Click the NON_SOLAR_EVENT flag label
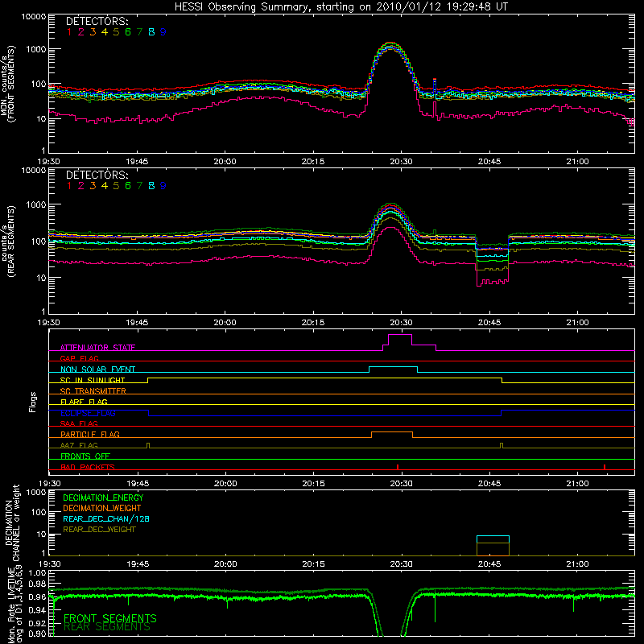644x644 pixels. (97, 369)
